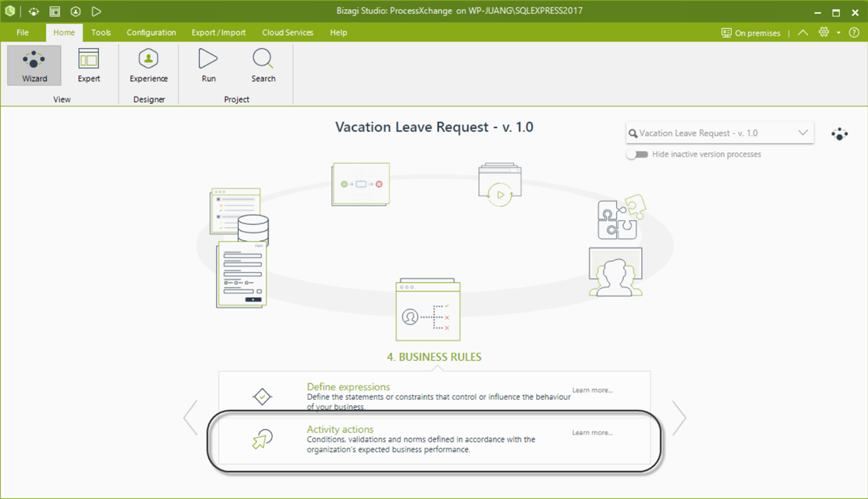Open the settings gear icon
This screenshot has width=868, height=499.
[824, 32]
